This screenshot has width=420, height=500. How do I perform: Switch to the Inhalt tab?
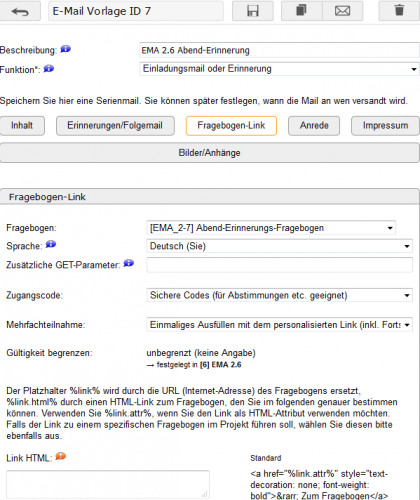coord(22,126)
